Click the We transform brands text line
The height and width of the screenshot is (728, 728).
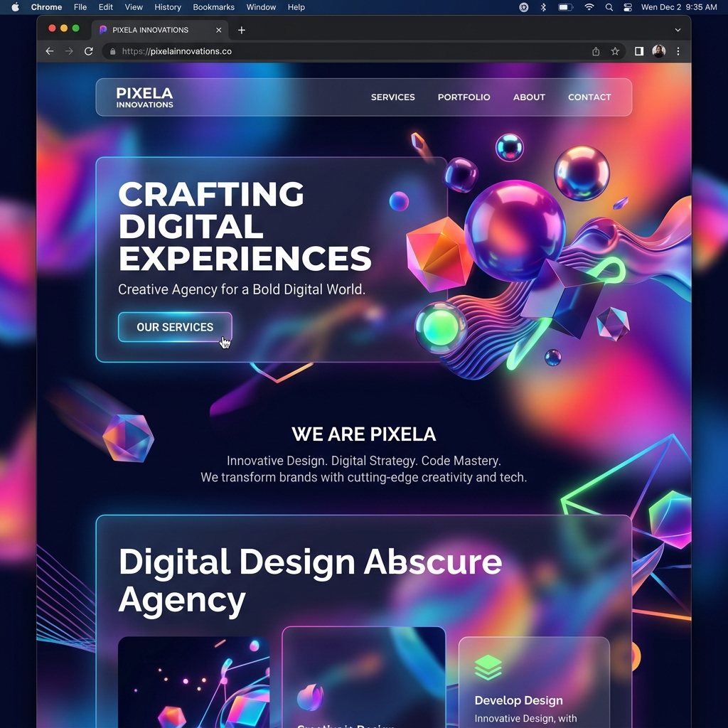point(363,477)
